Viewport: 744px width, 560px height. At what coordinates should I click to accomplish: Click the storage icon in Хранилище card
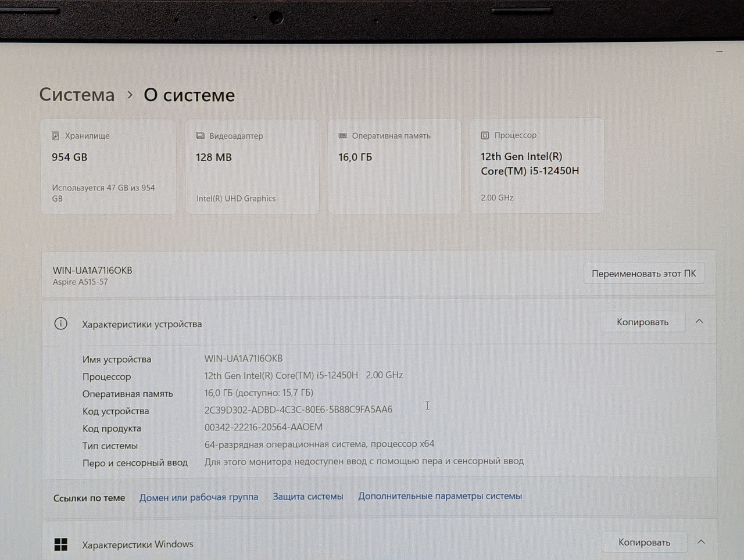pos(55,136)
